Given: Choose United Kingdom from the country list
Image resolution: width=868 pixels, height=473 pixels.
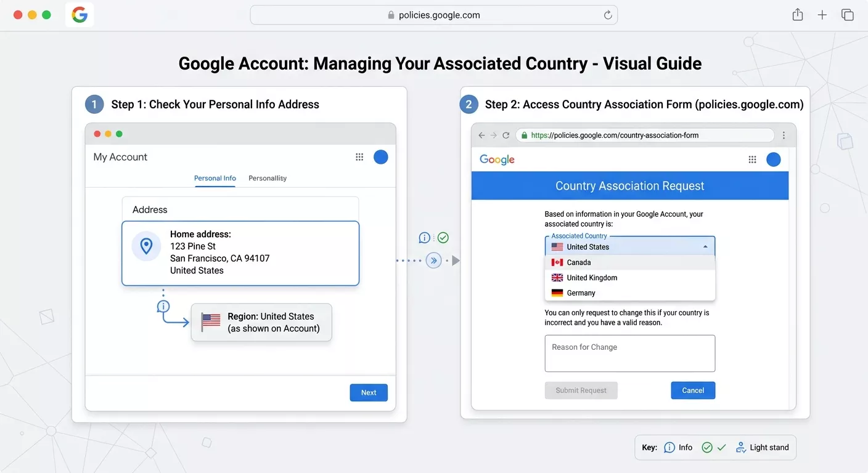Looking at the screenshot, I should (630, 278).
